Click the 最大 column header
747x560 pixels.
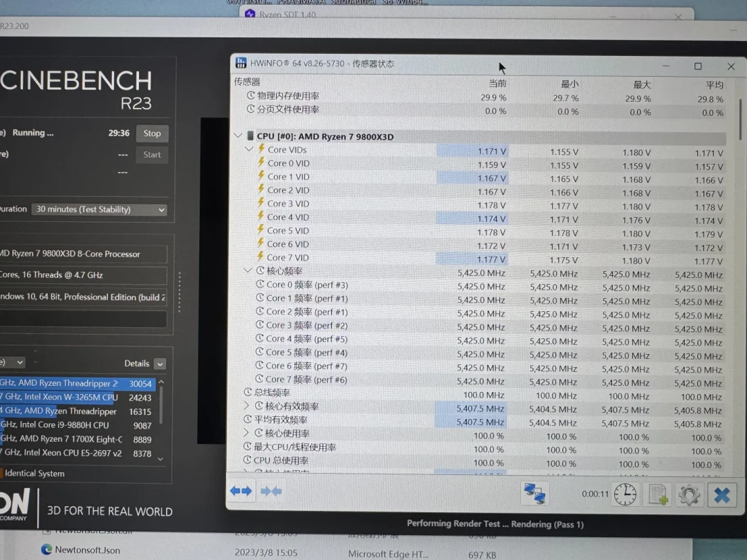click(642, 85)
